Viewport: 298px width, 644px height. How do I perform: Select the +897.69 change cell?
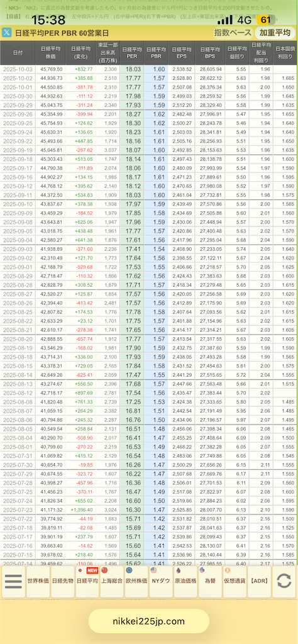[x=81, y=393]
